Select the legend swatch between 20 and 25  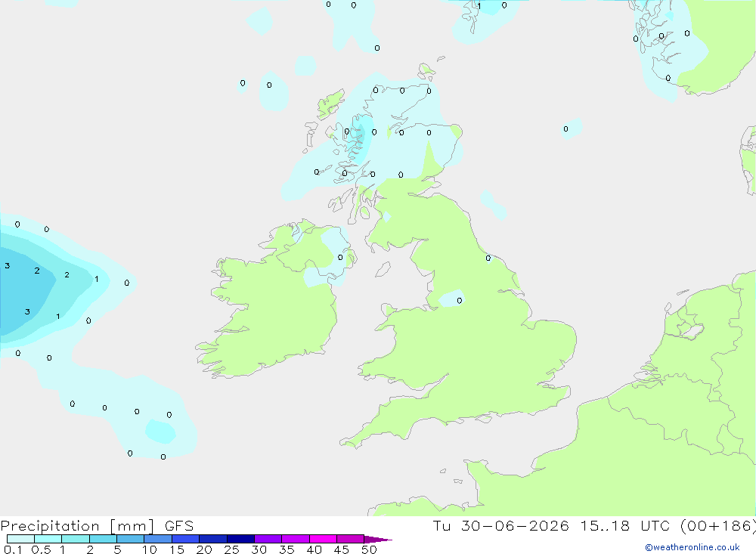tap(213, 539)
